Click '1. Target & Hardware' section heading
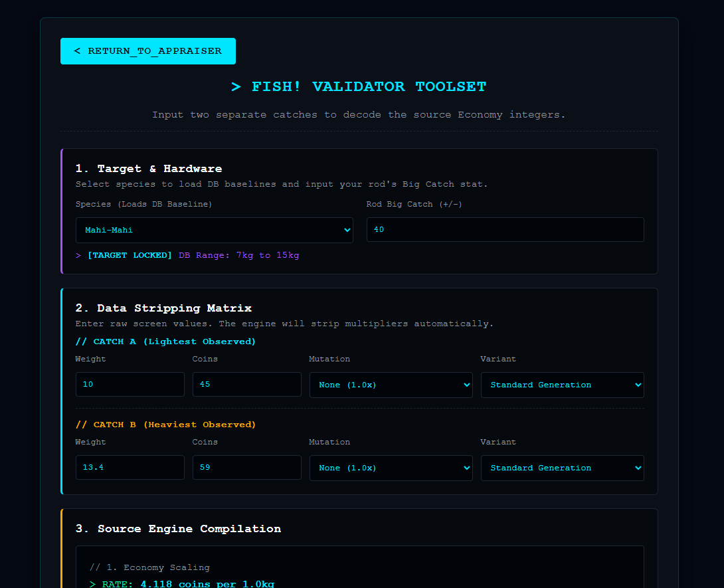This screenshot has height=588, width=724. (149, 169)
